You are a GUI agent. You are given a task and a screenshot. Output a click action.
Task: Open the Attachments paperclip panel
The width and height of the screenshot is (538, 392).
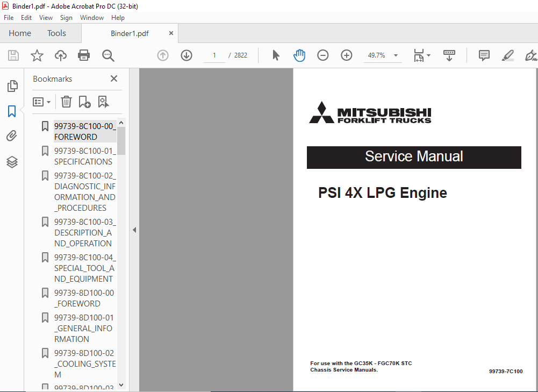(12, 136)
